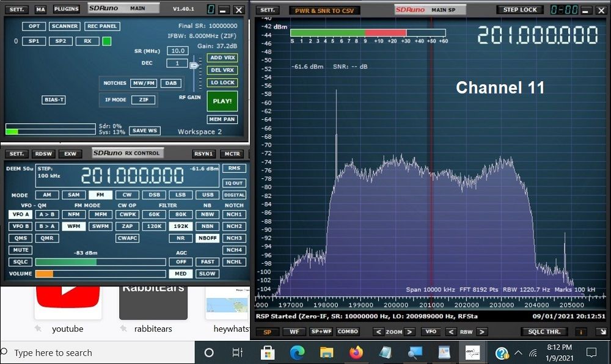Screen dimensions: 611x364
Task: Switch to WF waterfall view
Action: [295, 332]
